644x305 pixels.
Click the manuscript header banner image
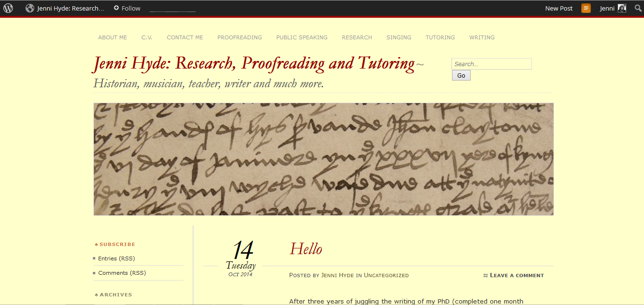click(323, 159)
